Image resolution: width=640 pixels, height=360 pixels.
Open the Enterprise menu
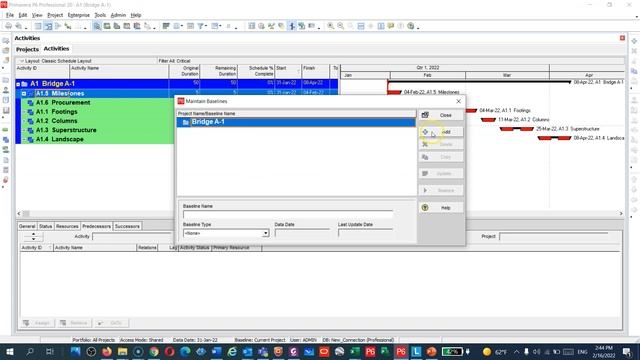click(78, 15)
